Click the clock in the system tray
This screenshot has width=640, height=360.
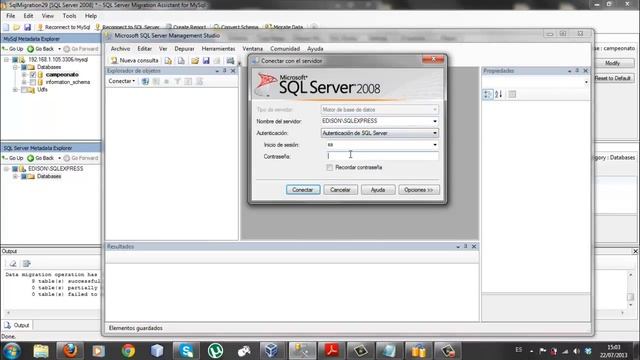[x=613, y=351]
